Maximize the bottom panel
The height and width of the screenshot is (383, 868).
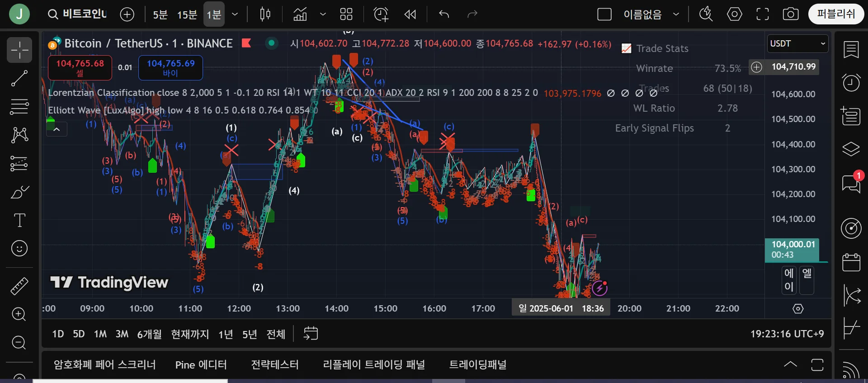tap(817, 364)
